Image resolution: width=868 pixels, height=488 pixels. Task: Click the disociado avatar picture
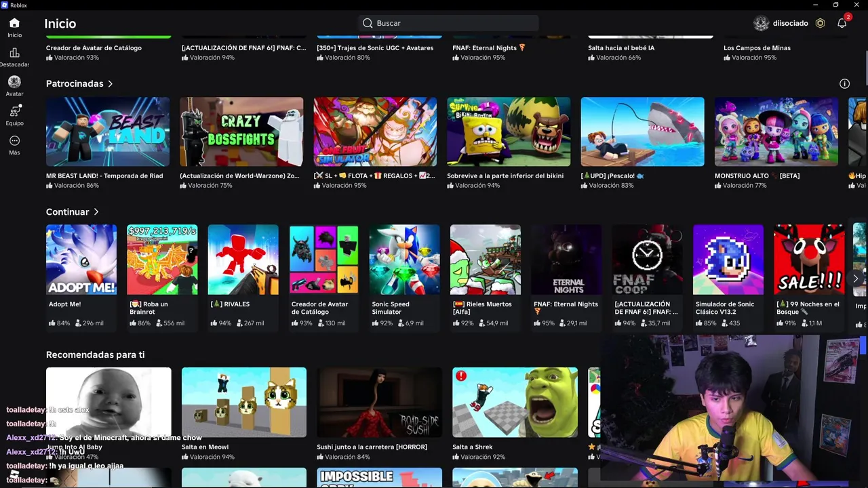click(762, 23)
